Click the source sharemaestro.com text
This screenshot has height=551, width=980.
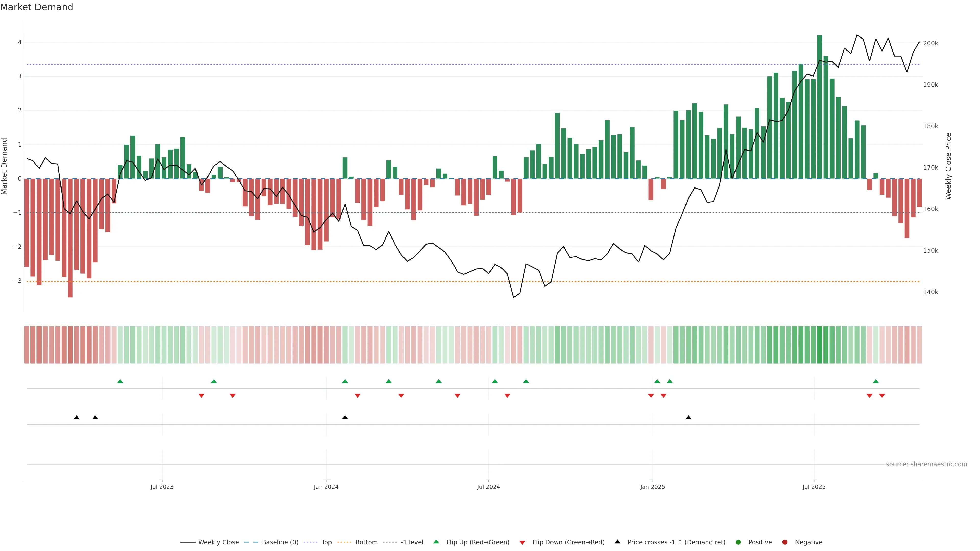pyautogui.click(x=926, y=464)
